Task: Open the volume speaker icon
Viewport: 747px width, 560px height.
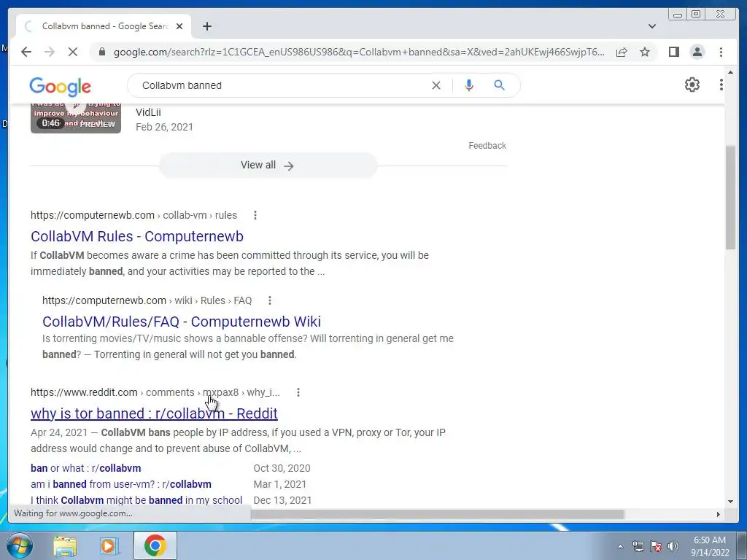Action: pos(673,546)
